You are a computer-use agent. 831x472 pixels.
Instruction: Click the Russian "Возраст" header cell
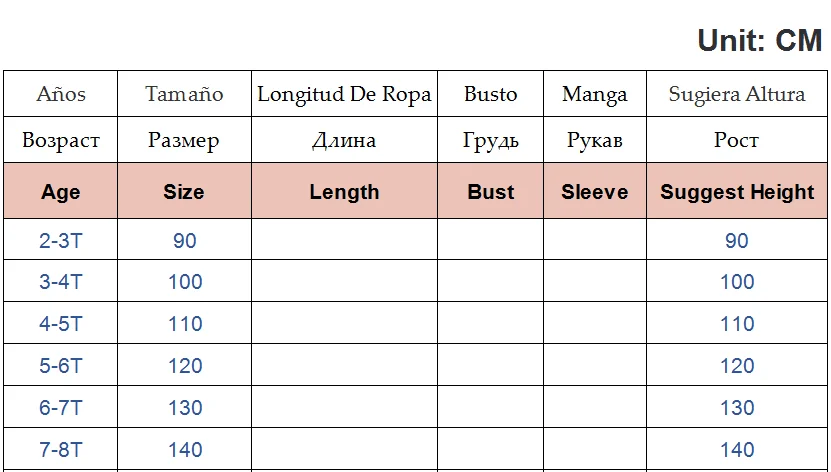pyautogui.click(x=61, y=141)
